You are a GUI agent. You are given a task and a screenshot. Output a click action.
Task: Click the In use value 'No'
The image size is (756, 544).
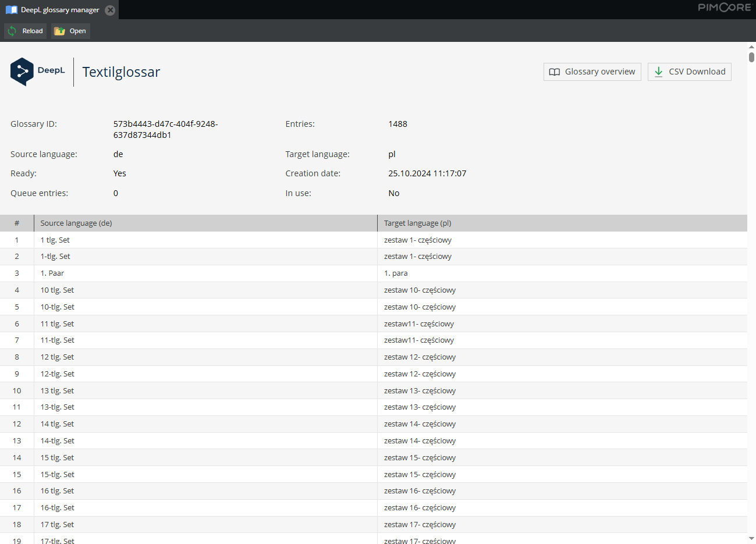coord(394,193)
